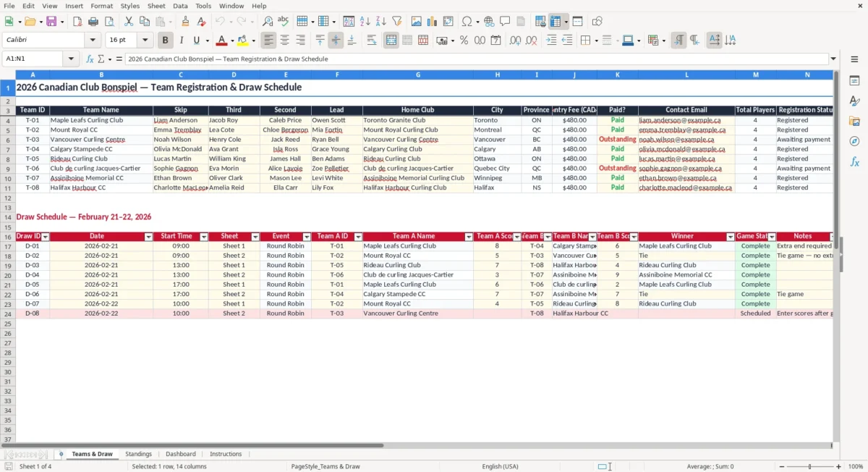868x472 pixels.
Task: Click the Save document icon
Action: 51,22
